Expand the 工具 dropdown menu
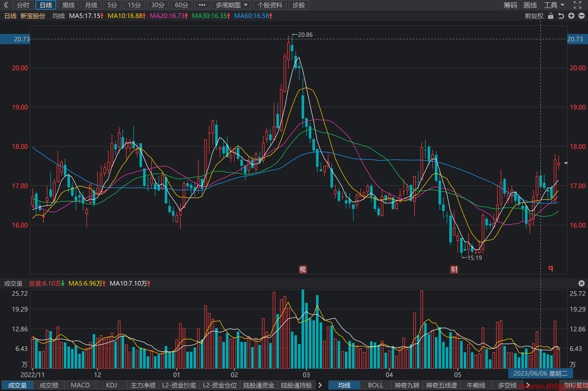This screenshot has height=391, width=588. pos(554,5)
